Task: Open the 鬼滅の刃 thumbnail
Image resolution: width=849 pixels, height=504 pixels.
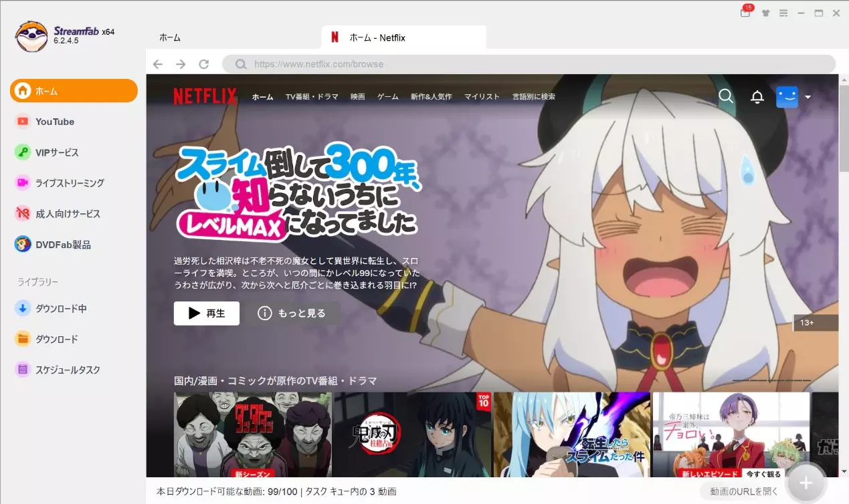Action: click(x=411, y=434)
